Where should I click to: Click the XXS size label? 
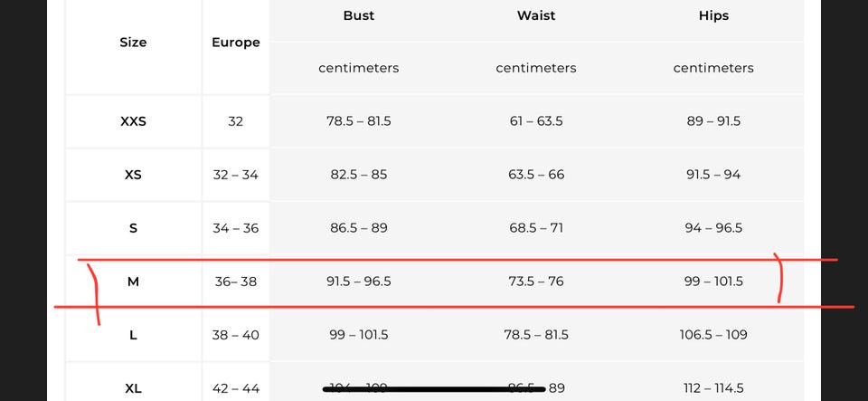(x=133, y=121)
